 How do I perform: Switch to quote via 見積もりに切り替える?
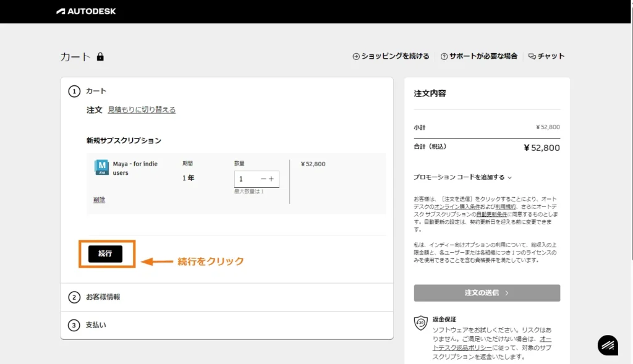(142, 110)
